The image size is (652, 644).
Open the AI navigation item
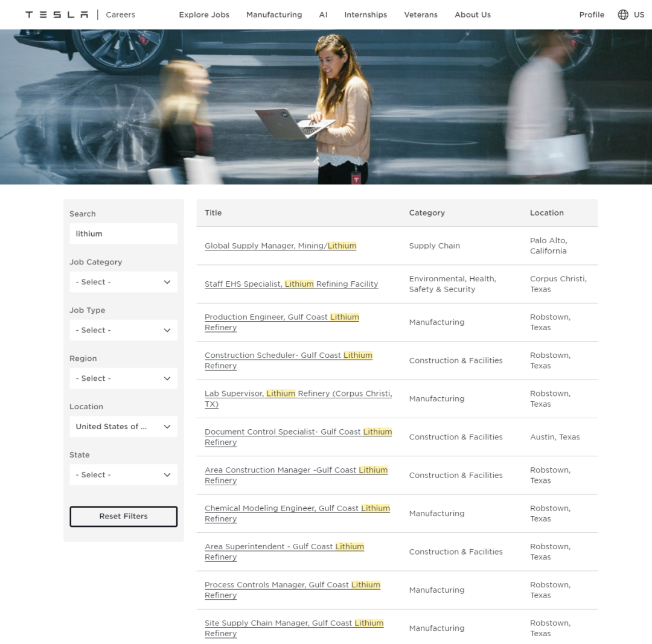323,14
